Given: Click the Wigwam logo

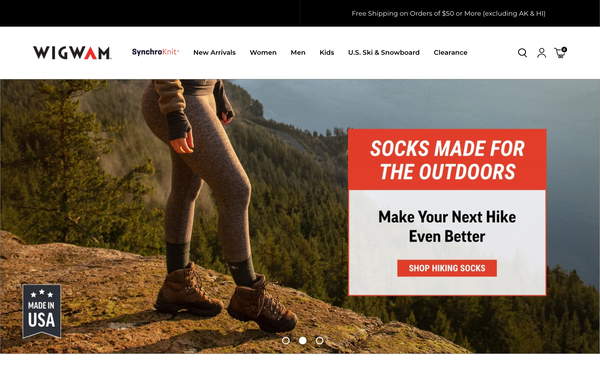Looking at the screenshot, I should point(72,53).
